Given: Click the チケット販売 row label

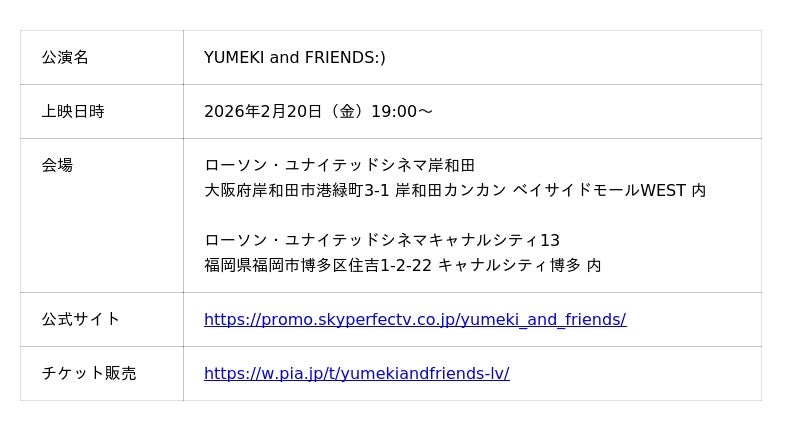Looking at the screenshot, I should coord(89,374).
